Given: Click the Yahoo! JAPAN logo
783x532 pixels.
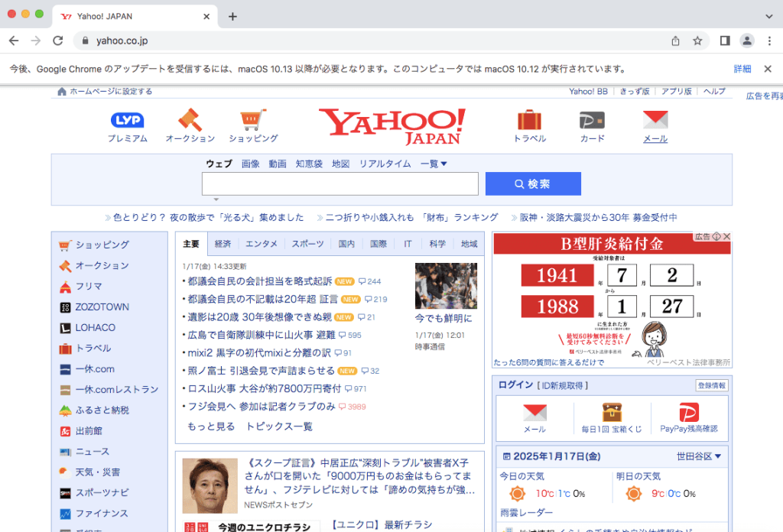Looking at the screenshot, I should click(x=392, y=126).
